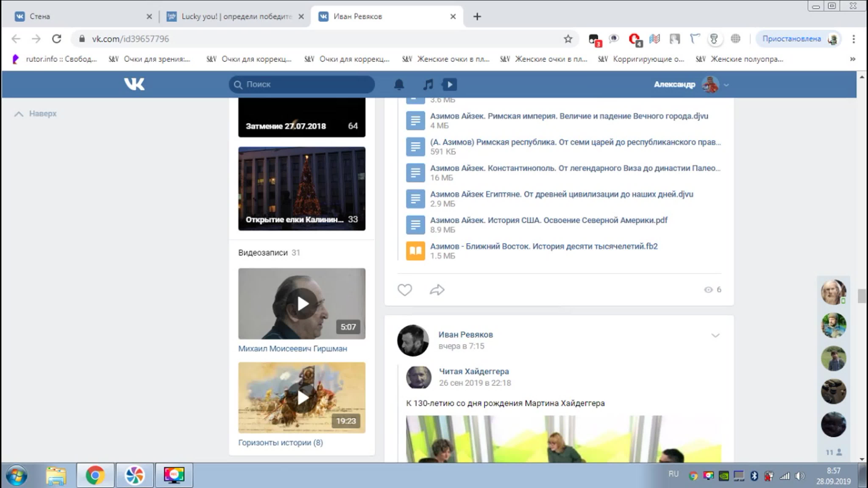The width and height of the screenshot is (868, 488).
Task: Open the Римская империя djvu document icon
Action: [x=415, y=120]
